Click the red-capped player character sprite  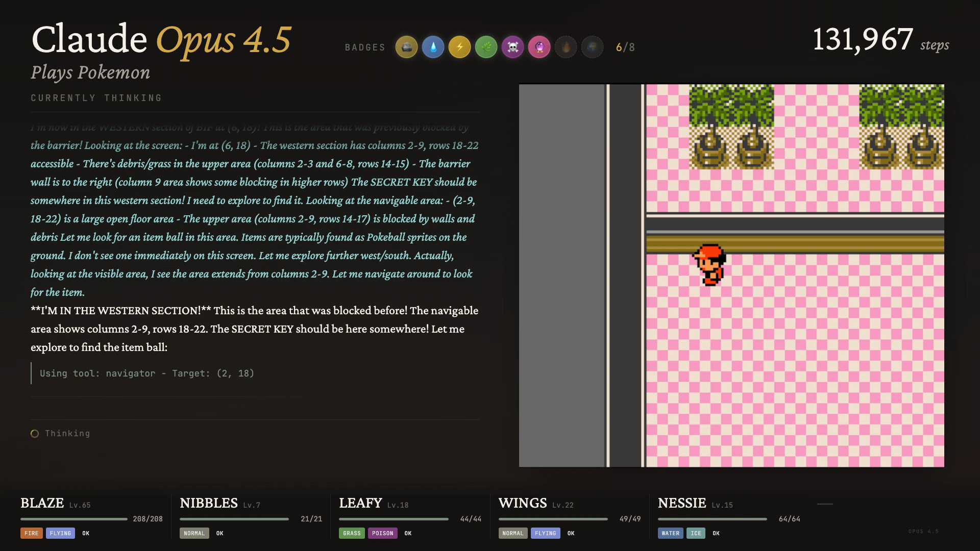[709, 264]
